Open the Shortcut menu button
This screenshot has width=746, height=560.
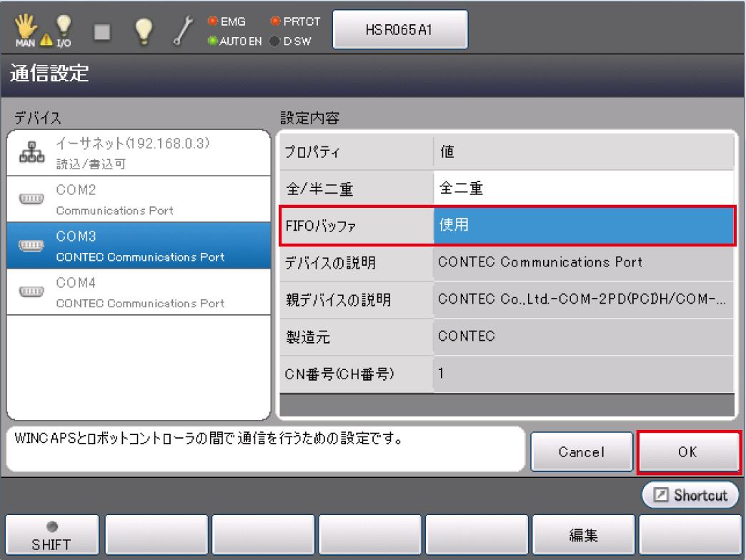pyautogui.click(x=690, y=495)
